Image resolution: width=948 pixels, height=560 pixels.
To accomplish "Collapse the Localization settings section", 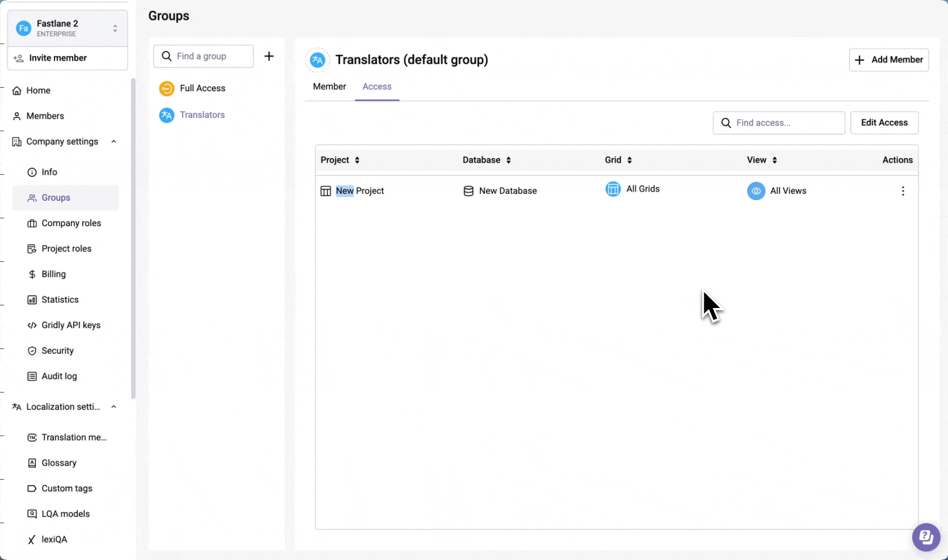I will tap(114, 407).
